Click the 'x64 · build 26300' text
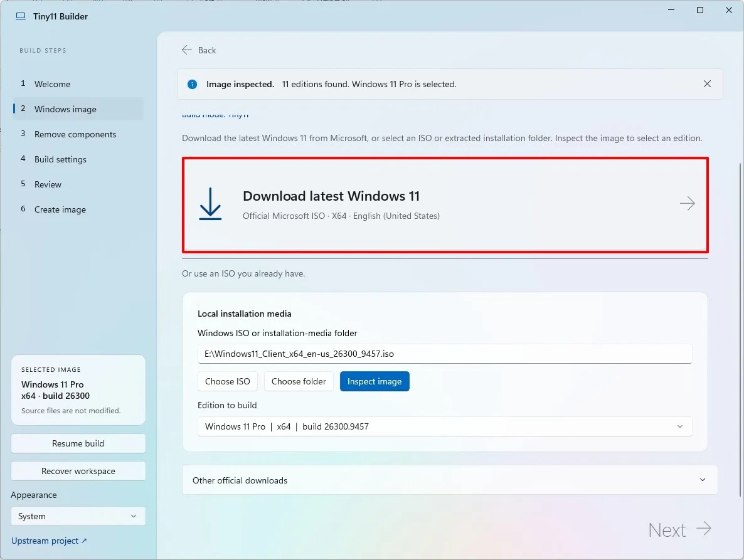The height and width of the screenshot is (560, 744). click(55, 396)
